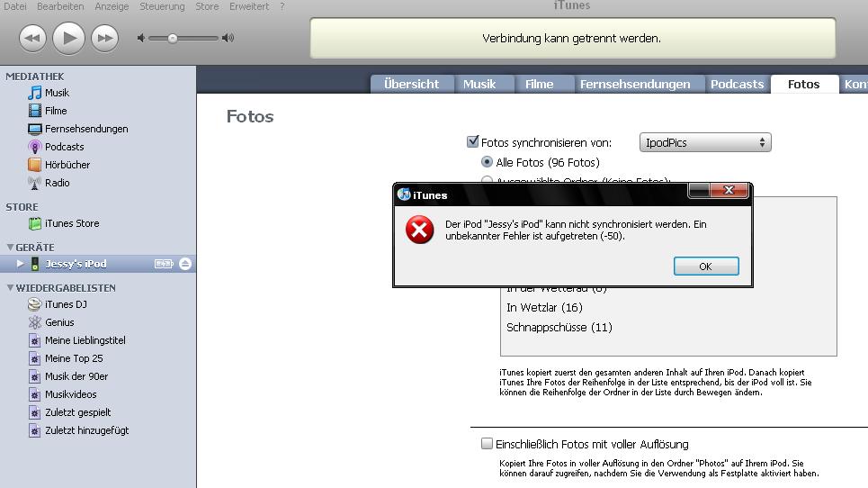
Task: Click iTunes logo in dialog title bar
Action: pyautogui.click(x=404, y=194)
